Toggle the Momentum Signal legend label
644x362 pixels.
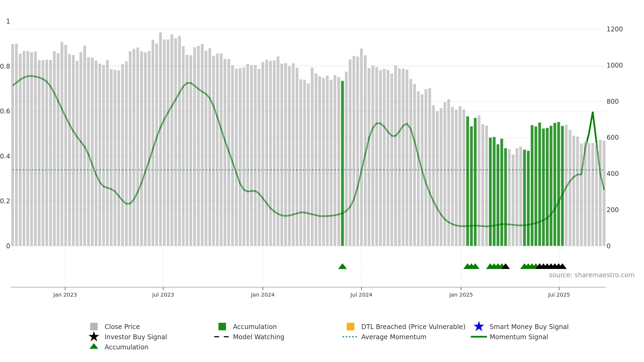click(x=519, y=337)
